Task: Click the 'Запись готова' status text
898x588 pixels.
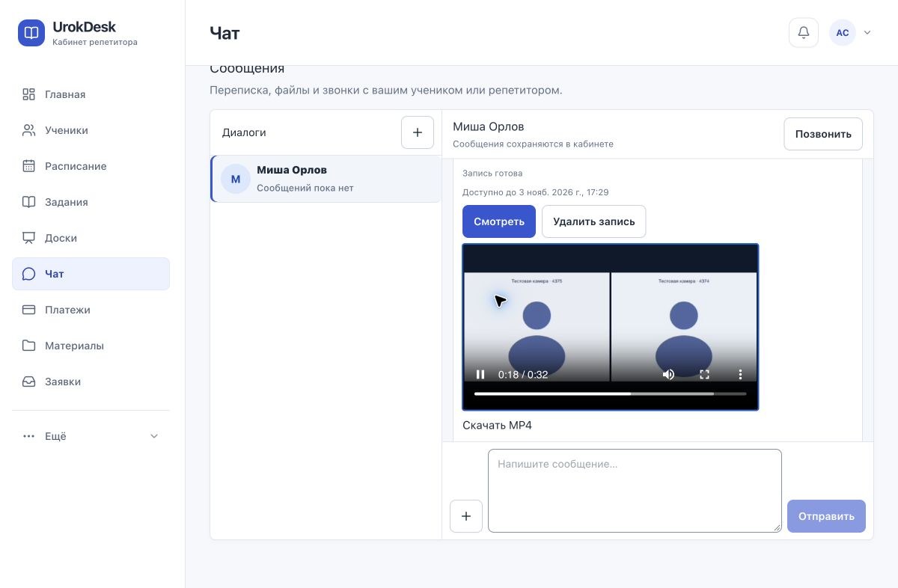Action: click(x=492, y=174)
